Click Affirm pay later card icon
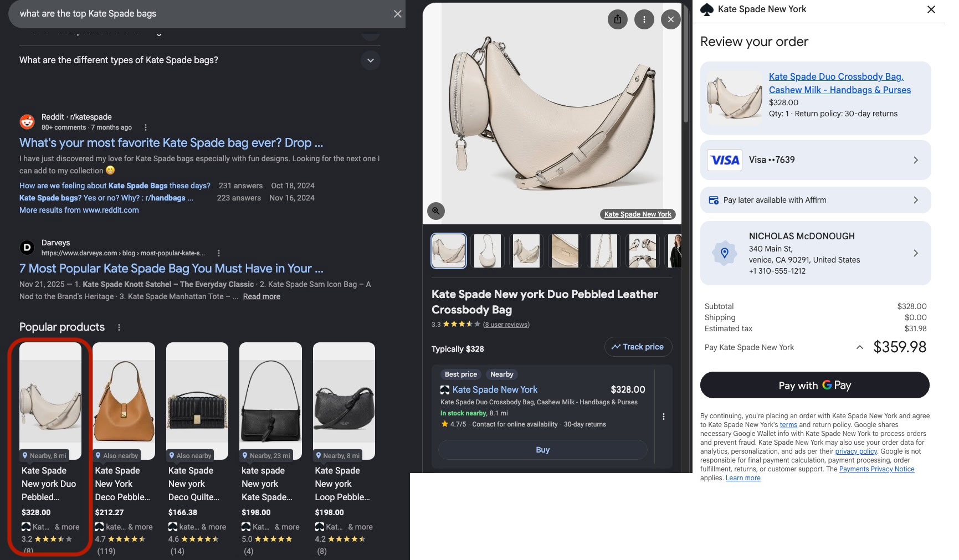The width and height of the screenshot is (959, 560). tap(714, 201)
